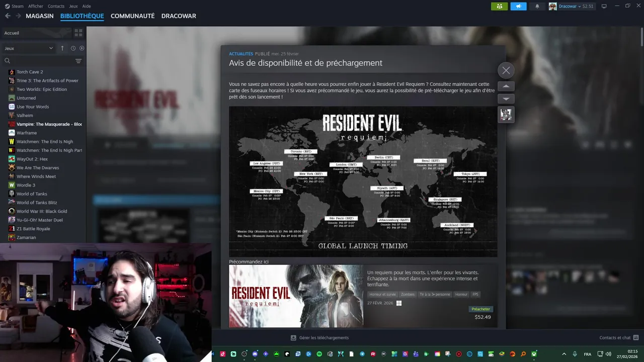This screenshot has width=644, height=362.
Task: Navigate back with the left arrow
Action: [x=8, y=16]
